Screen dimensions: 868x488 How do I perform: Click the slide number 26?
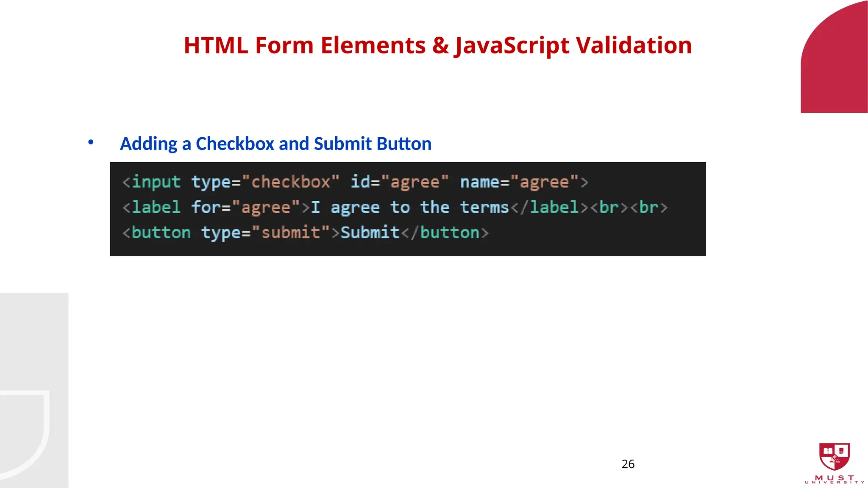point(628,464)
